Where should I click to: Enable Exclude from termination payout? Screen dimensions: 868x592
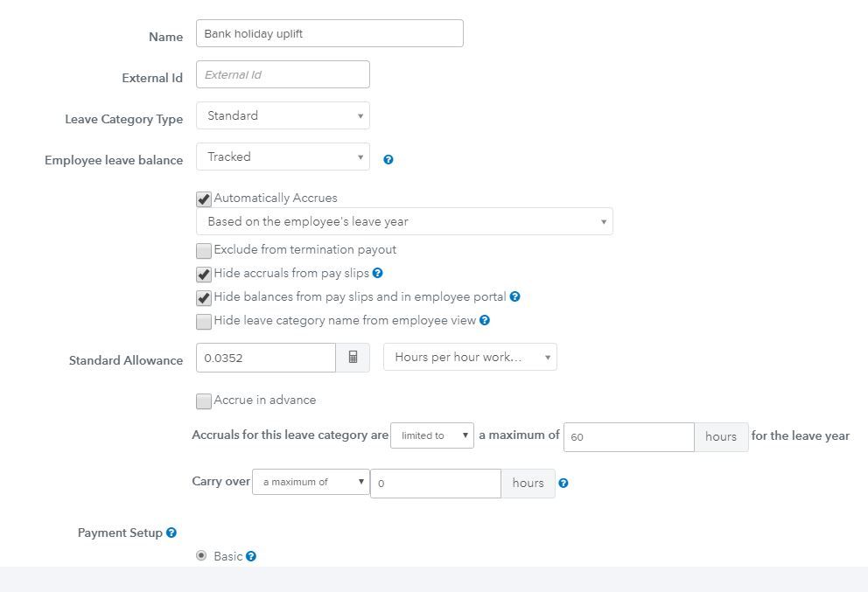[204, 250]
